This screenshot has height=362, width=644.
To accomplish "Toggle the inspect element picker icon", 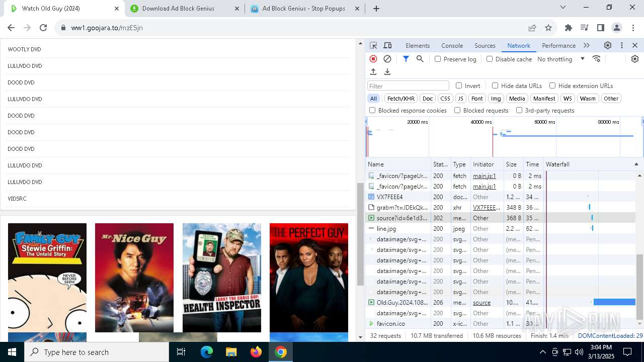I will [x=373, y=45].
